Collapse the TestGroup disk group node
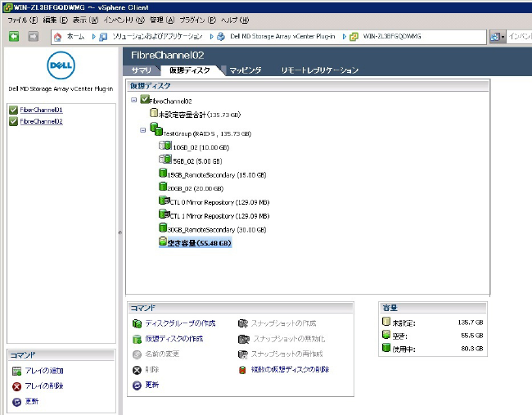The height and width of the screenshot is (415, 532). [143, 130]
